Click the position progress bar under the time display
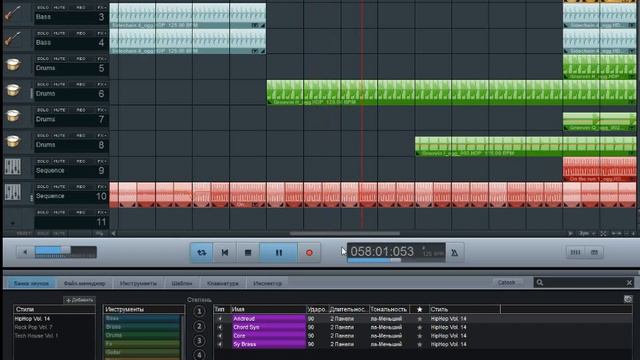Screen dimensions: 640x360 [396, 260]
